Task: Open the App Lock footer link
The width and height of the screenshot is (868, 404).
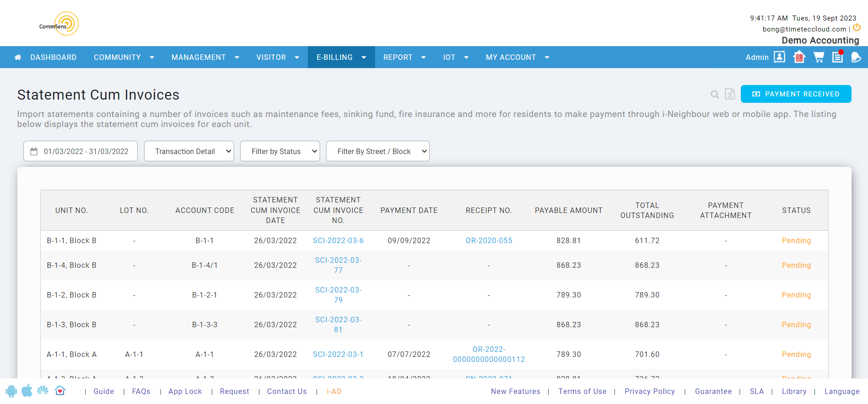Action: (x=185, y=392)
